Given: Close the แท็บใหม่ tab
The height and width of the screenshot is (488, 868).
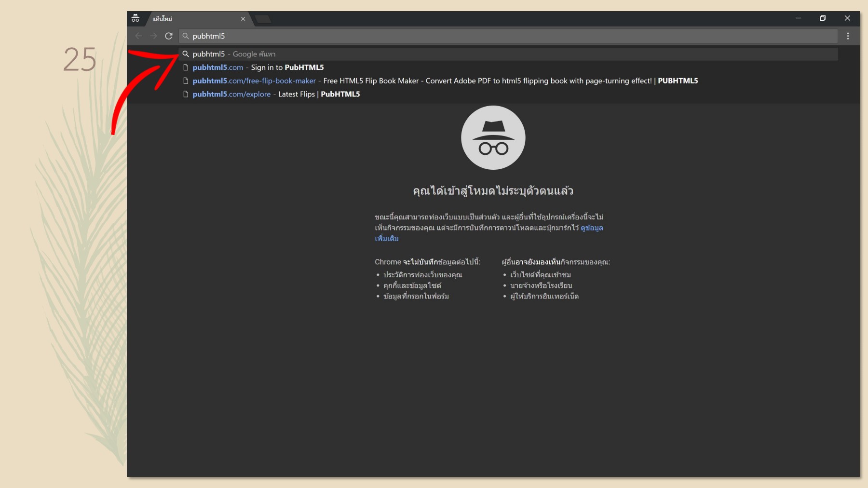Looking at the screenshot, I should 243,19.
